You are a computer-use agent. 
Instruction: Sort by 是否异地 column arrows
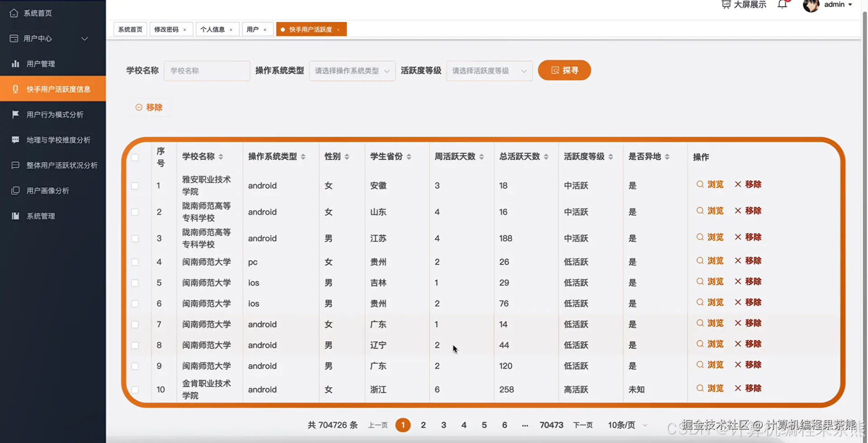[667, 157]
